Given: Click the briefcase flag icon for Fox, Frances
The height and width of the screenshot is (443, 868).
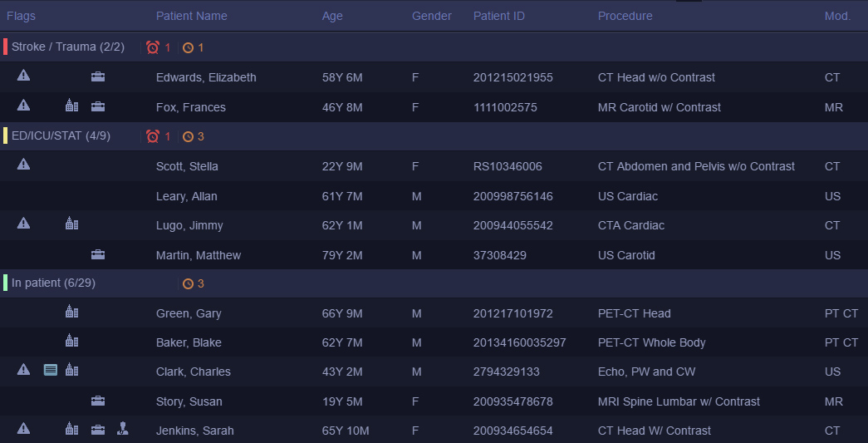Looking at the screenshot, I should click(98, 106).
